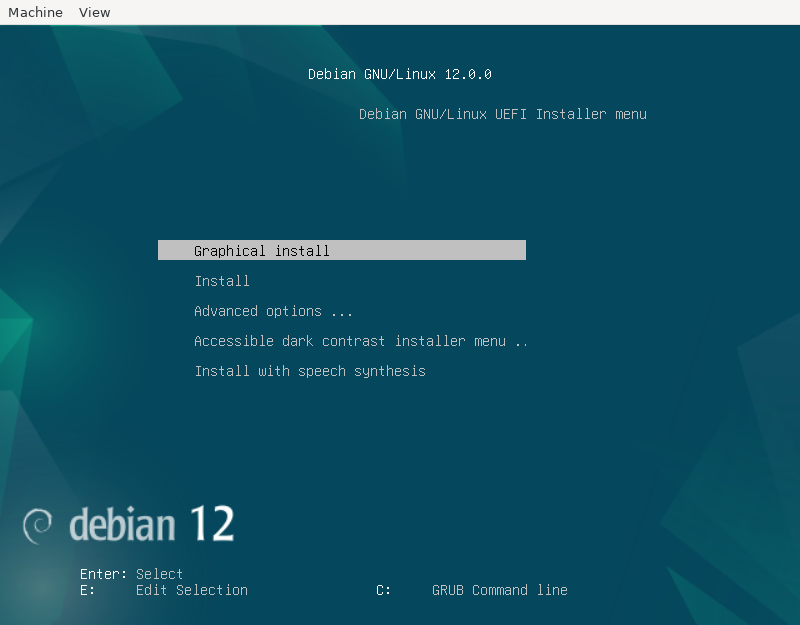Image resolution: width=800 pixels, height=625 pixels.
Task: Click the 'Enter: Select' hint text
Action: 131,574
